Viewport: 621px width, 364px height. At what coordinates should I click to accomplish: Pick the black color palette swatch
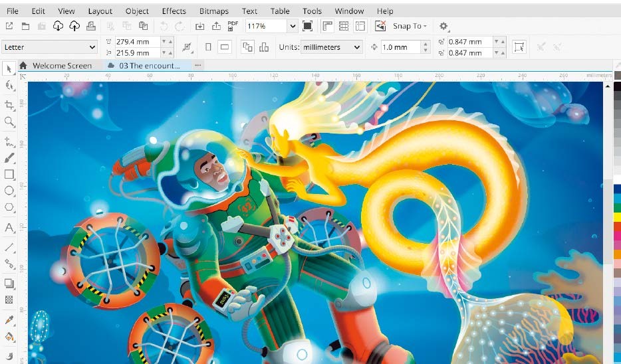point(617,86)
